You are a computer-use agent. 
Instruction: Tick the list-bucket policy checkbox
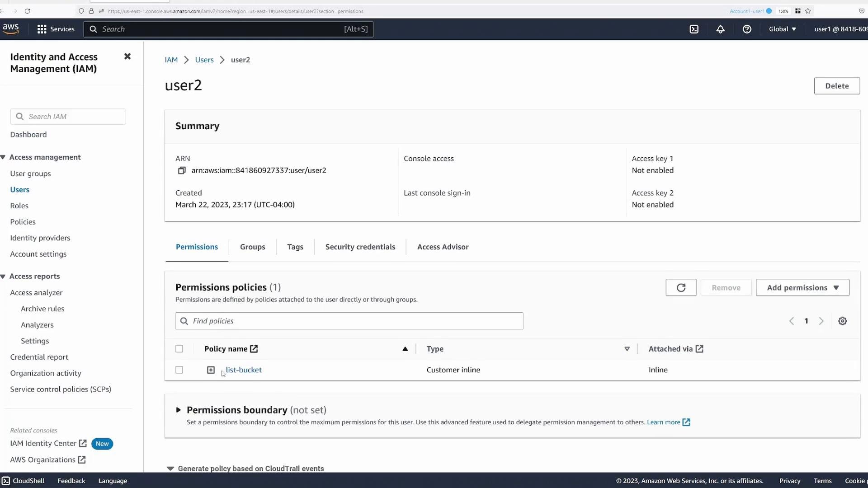pyautogui.click(x=179, y=370)
